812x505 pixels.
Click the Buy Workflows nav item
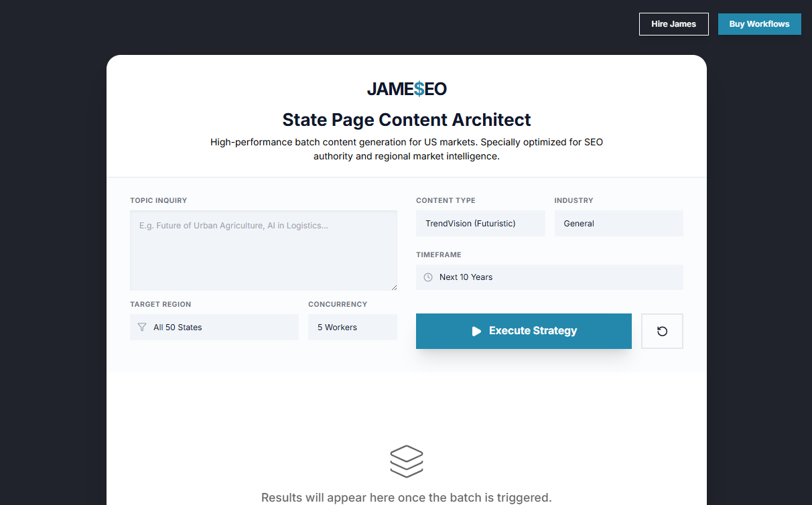click(x=759, y=23)
